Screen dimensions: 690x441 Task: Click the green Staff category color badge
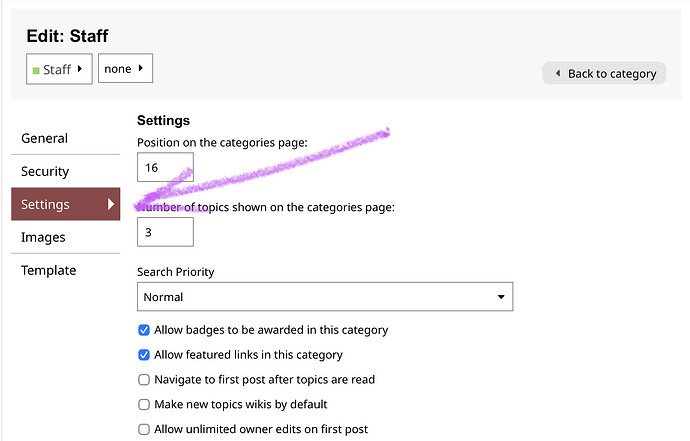(36, 70)
